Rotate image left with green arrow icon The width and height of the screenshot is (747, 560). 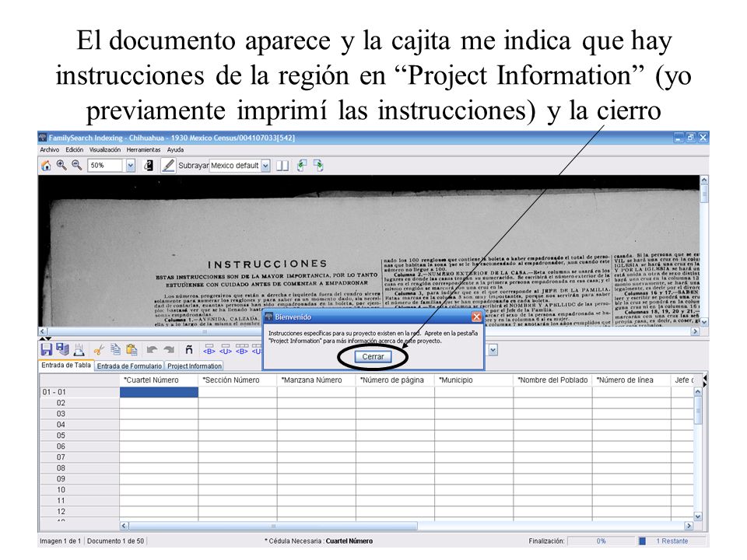point(302,166)
